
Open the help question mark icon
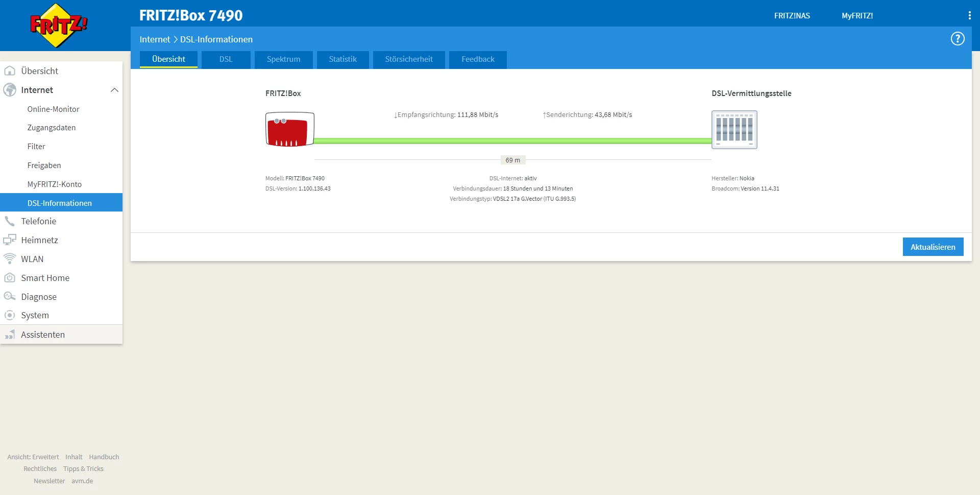[x=958, y=39]
